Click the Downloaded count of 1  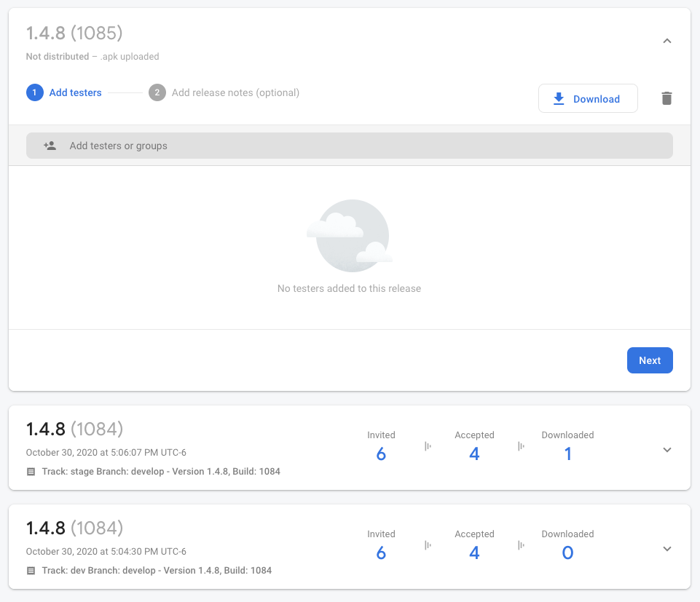pyautogui.click(x=567, y=453)
